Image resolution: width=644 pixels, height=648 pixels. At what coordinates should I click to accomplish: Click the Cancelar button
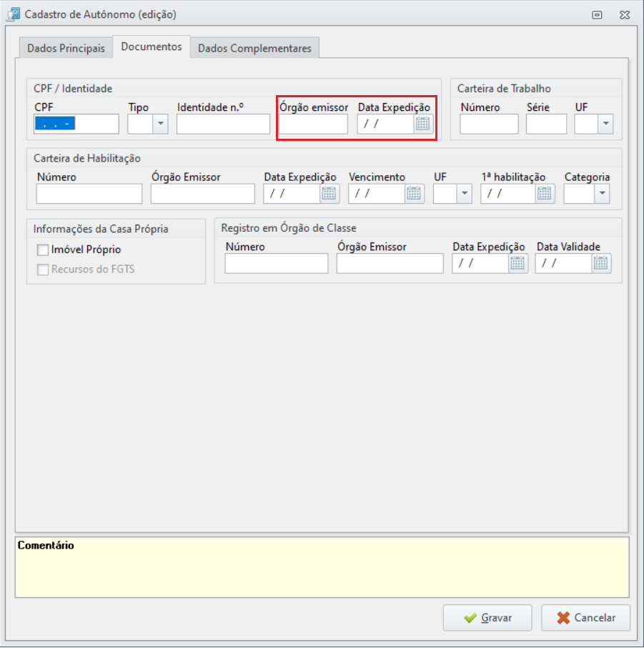(x=586, y=618)
